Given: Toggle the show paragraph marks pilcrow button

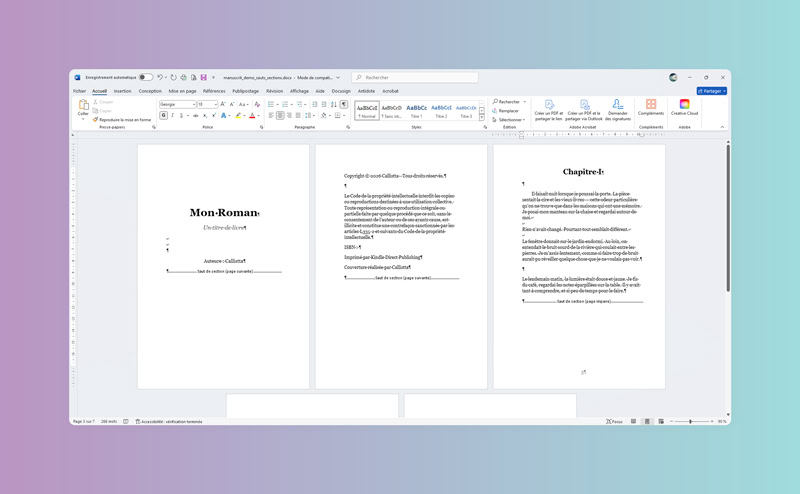Looking at the screenshot, I should pos(344,104).
